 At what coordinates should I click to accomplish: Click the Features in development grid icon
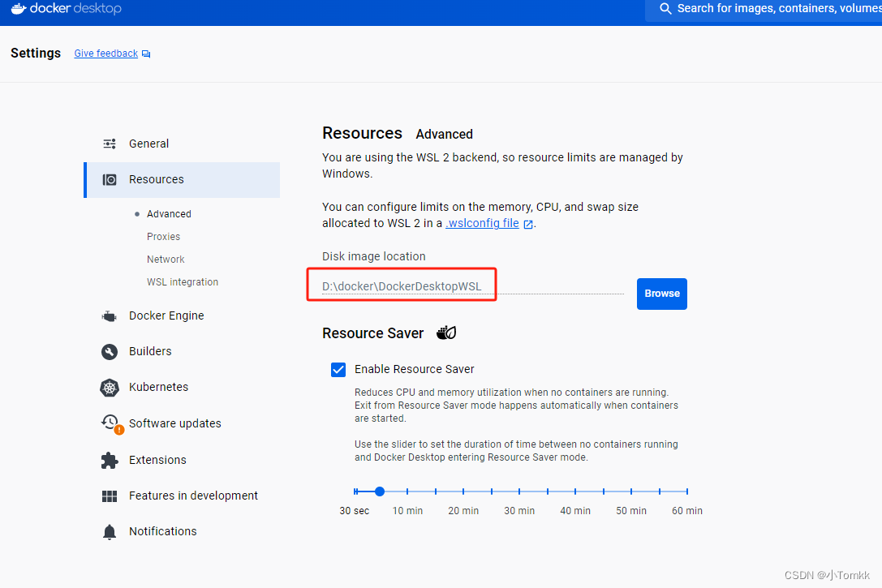[109, 496]
